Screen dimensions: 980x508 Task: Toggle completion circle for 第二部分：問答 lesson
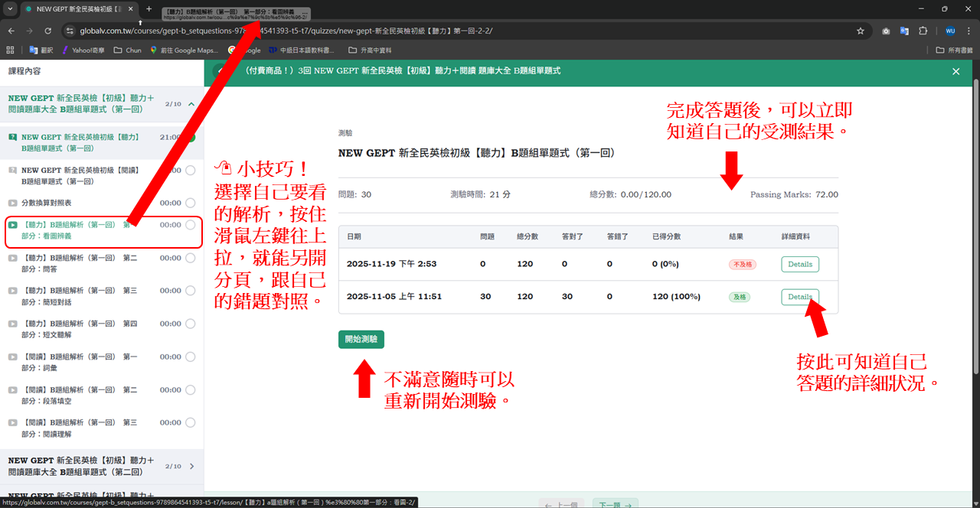[190, 258]
